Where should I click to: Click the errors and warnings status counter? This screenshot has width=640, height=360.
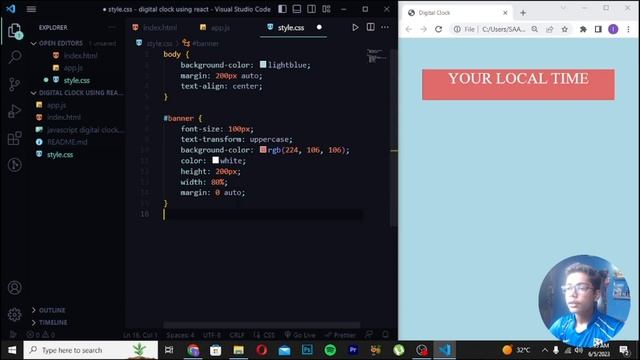(41, 335)
